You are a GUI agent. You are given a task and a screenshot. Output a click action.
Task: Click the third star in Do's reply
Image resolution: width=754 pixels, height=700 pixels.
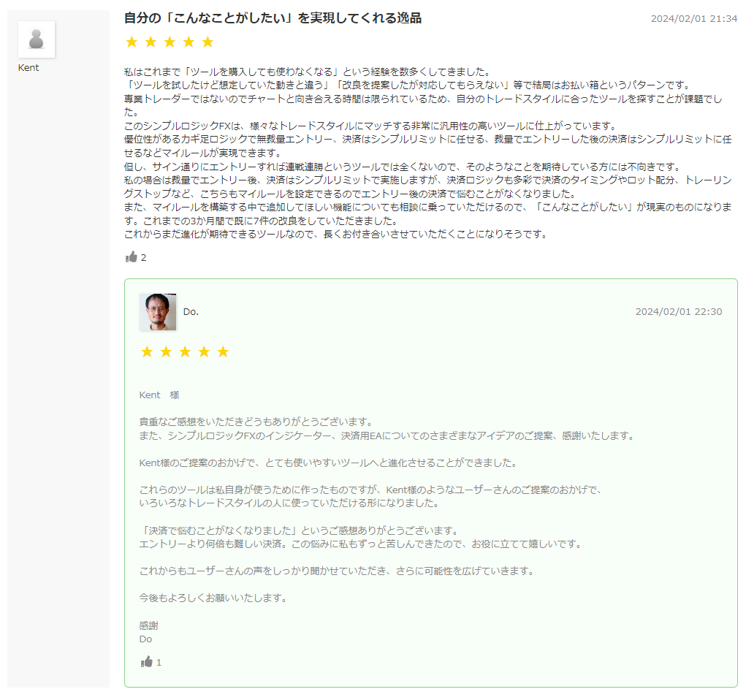pyautogui.click(x=185, y=351)
